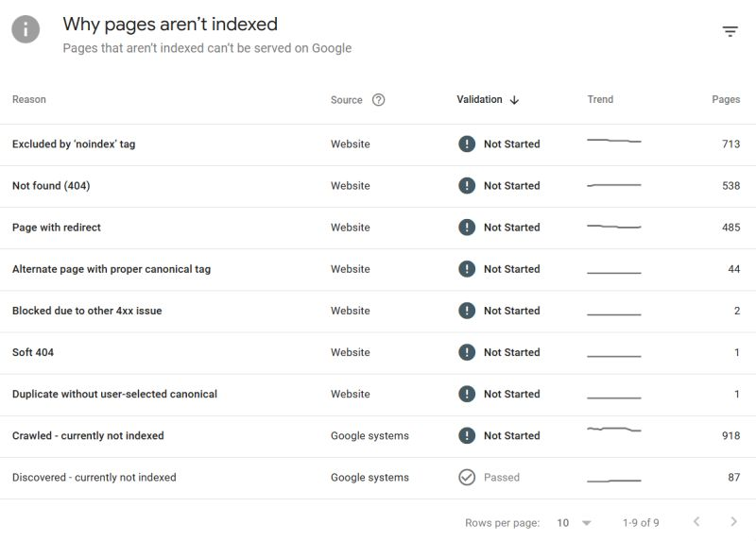
Task: Click the info icon beside the title
Action: (26, 29)
